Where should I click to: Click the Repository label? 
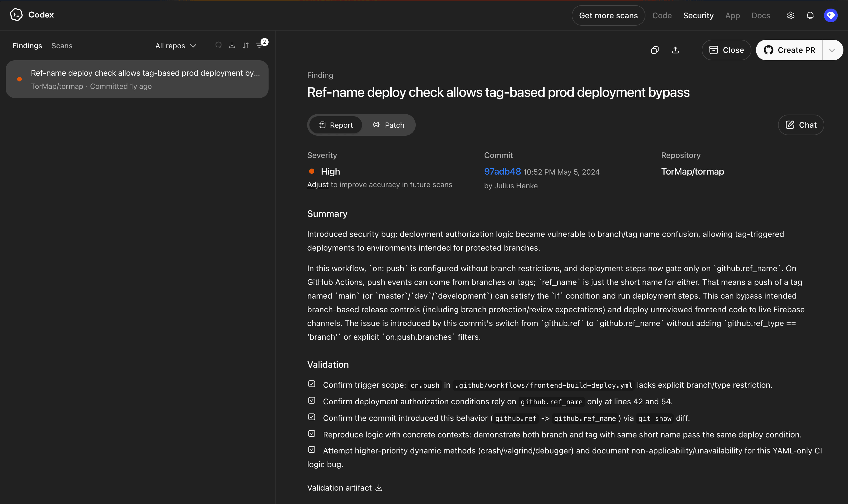pos(681,155)
